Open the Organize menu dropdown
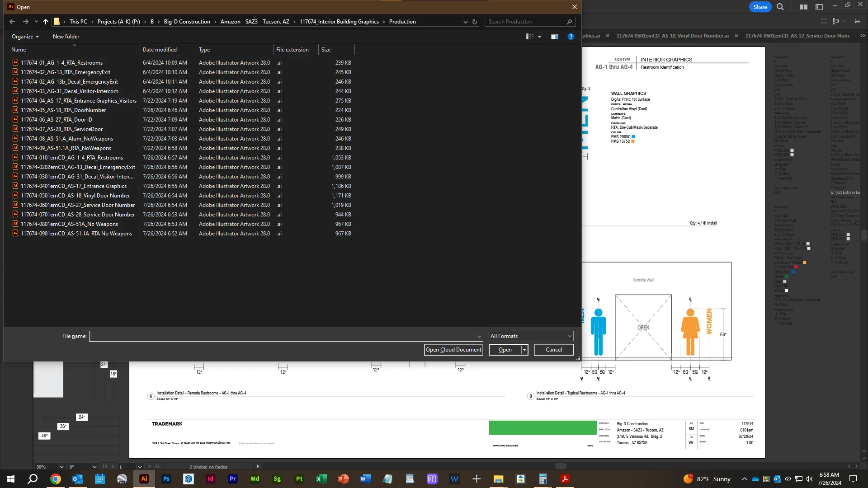Image resolution: width=868 pixels, height=488 pixels. click(x=25, y=37)
